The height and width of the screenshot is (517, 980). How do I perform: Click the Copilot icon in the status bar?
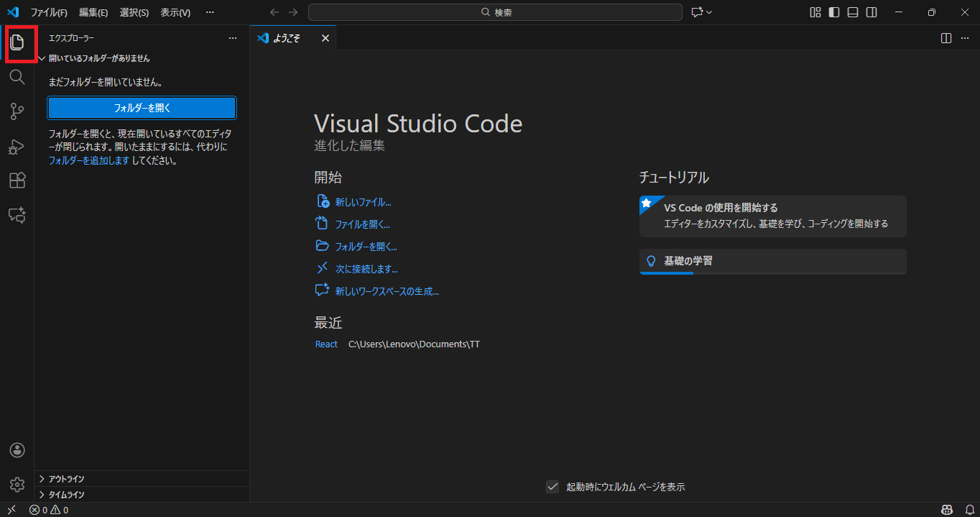pyautogui.click(x=947, y=509)
